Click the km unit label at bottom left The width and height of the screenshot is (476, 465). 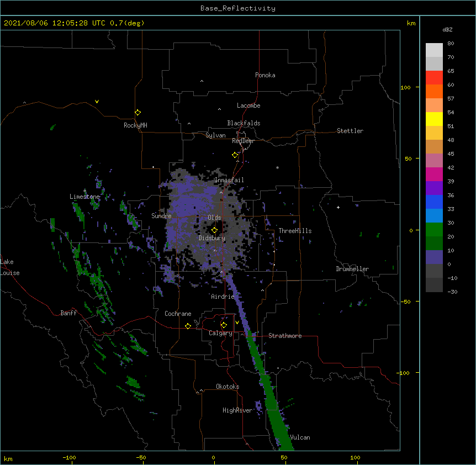[x=8, y=458]
